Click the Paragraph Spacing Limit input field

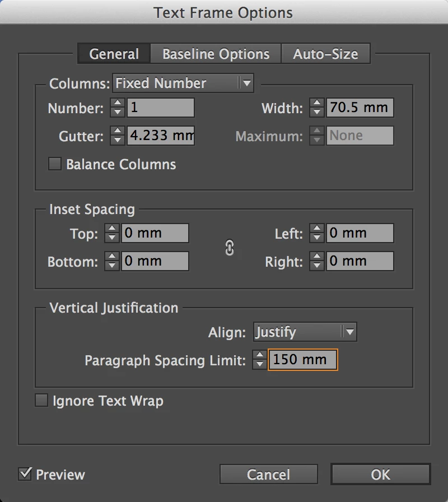click(303, 360)
